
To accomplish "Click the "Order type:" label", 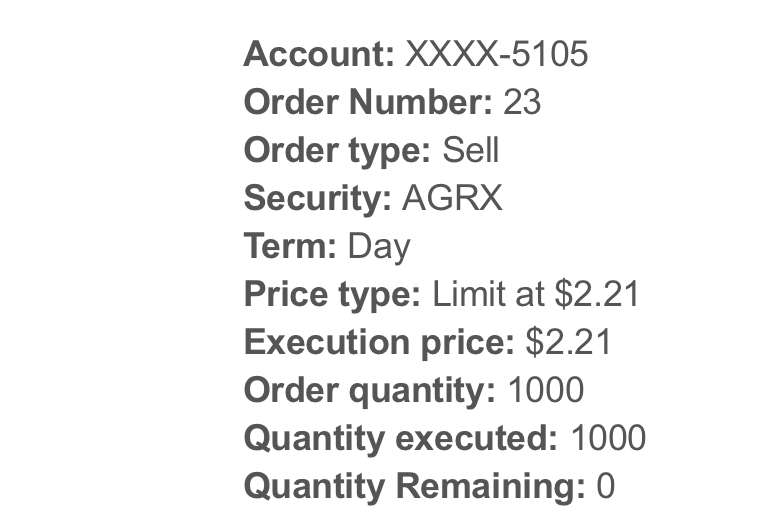I will click(x=336, y=150).
